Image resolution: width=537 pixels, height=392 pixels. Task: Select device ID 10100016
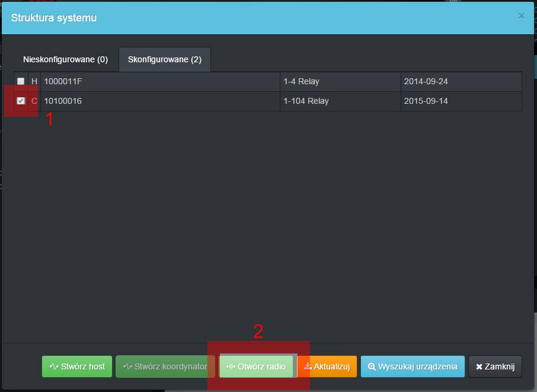(63, 101)
